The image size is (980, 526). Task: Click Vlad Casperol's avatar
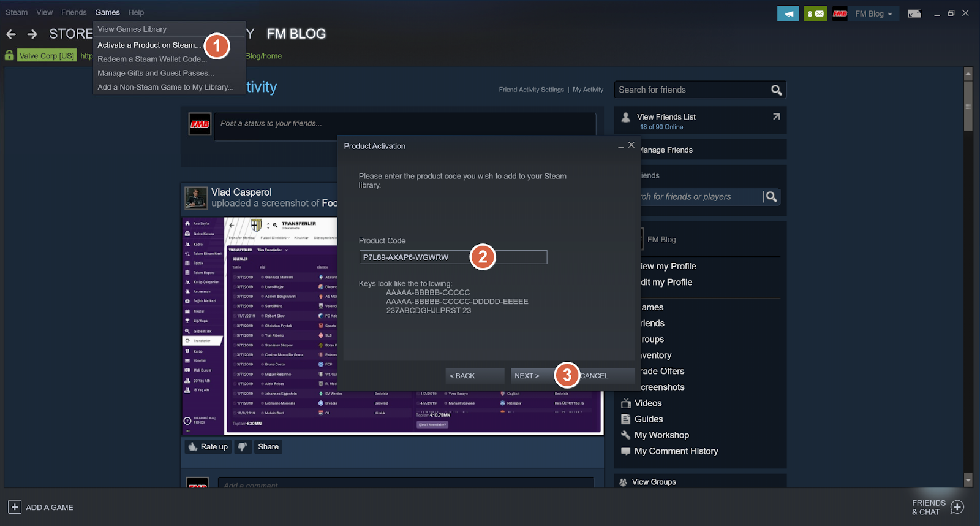[x=196, y=198]
